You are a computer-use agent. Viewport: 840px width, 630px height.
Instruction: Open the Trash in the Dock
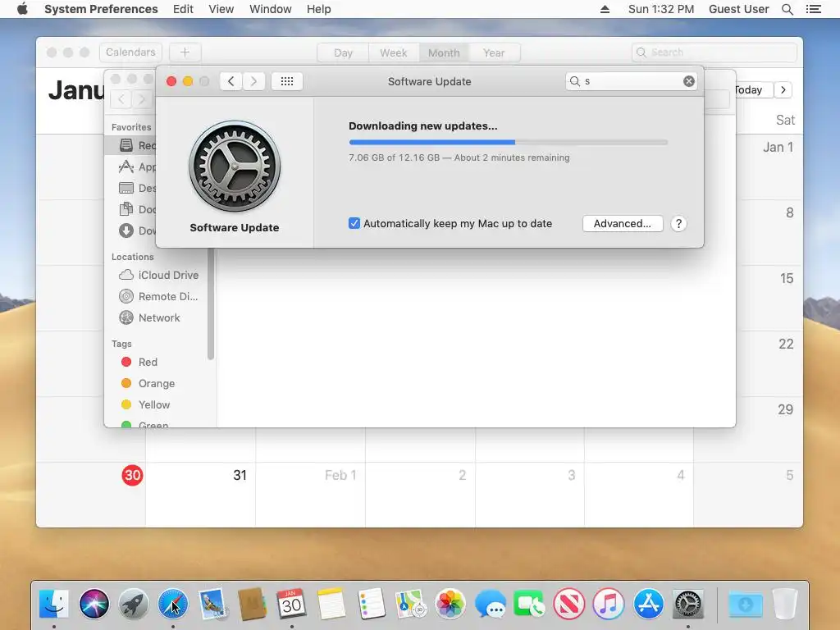point(785,604)
